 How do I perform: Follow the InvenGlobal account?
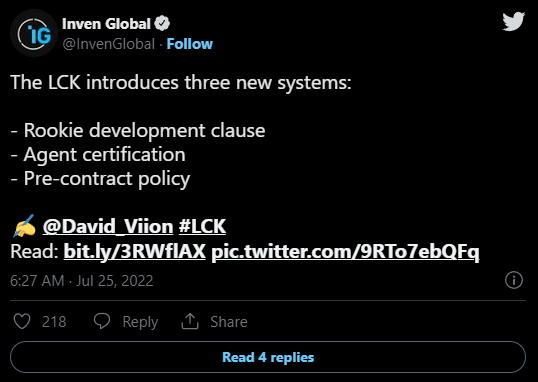point(190,44)
